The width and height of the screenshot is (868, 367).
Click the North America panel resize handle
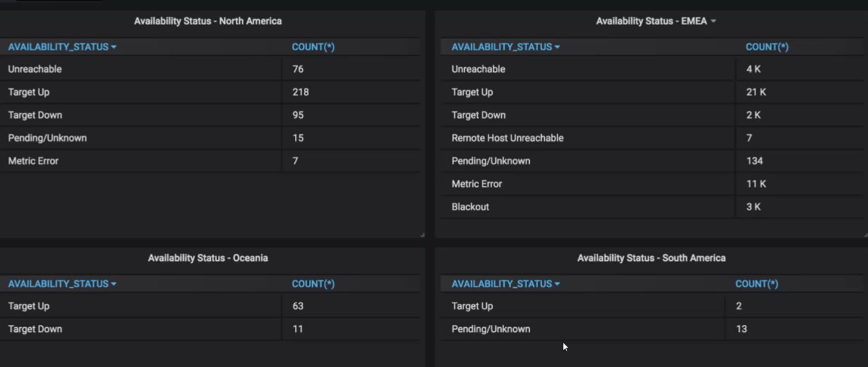[x=422, y=235]
